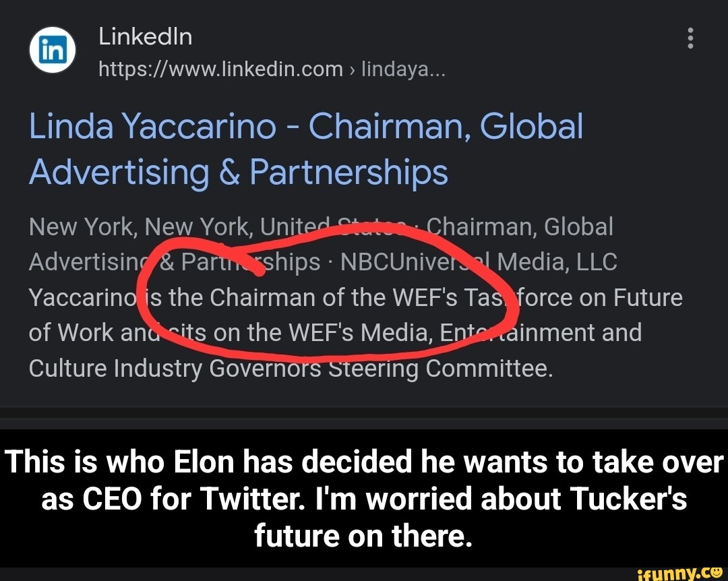Open the 'Linda Yaccarino - Chairman, Global' result title
Screen dimensions: 728x581
tap(305, 126)
